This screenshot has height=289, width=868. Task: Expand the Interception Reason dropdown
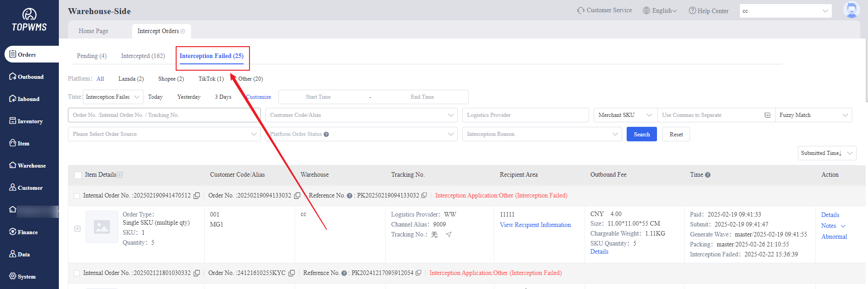pyautogui.click(x=542, y=134)
